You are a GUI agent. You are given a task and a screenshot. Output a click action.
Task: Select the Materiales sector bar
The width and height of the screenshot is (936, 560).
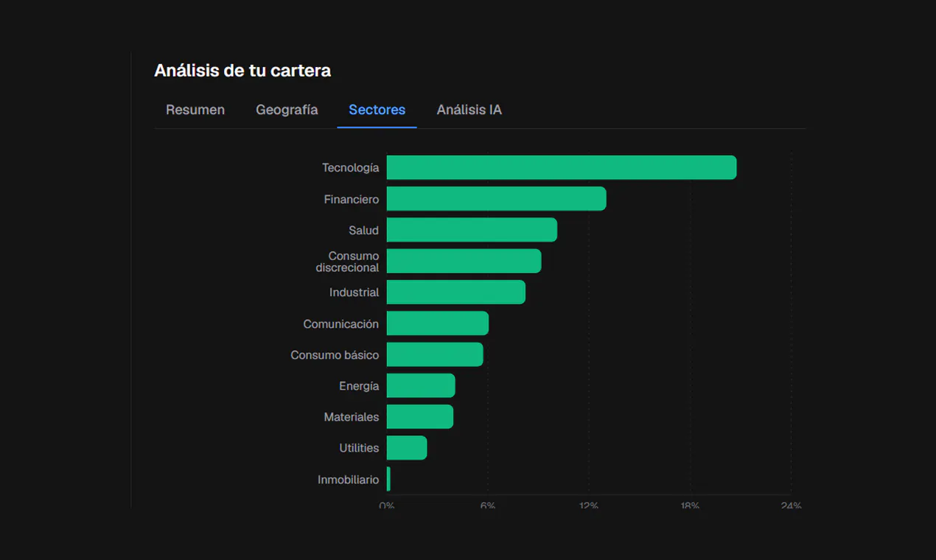(x=420, y=417)
